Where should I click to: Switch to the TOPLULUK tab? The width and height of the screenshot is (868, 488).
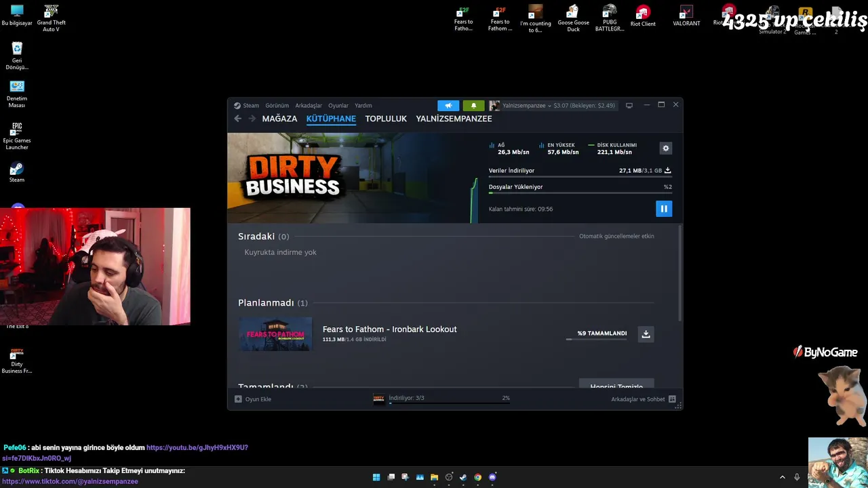tap(386, 119)
